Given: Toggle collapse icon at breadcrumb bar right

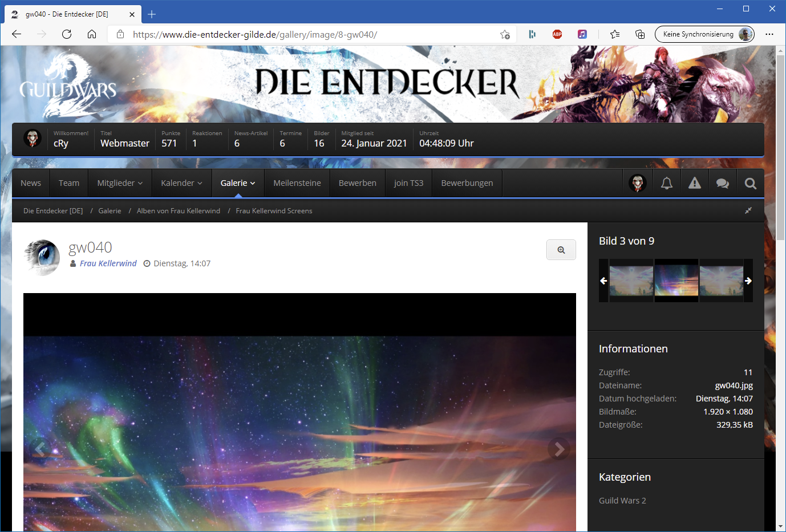Looking at the screenshot, I should tap(748, 210).
